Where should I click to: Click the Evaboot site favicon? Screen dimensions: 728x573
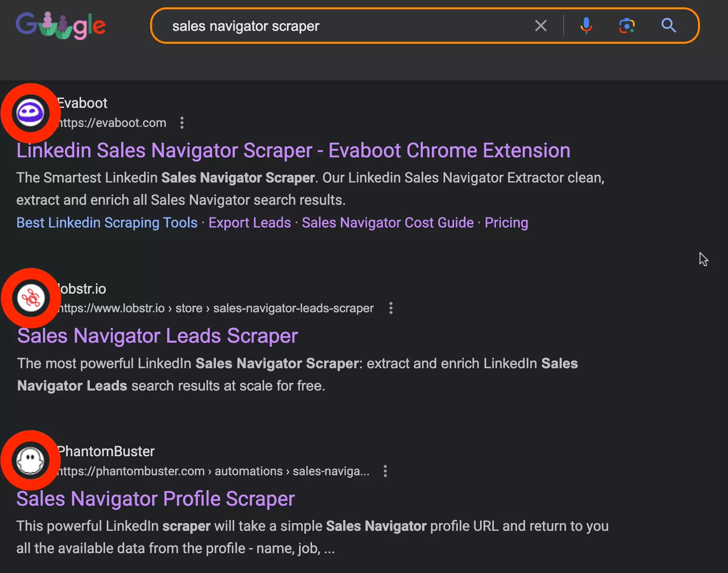(x=31, y=113)
